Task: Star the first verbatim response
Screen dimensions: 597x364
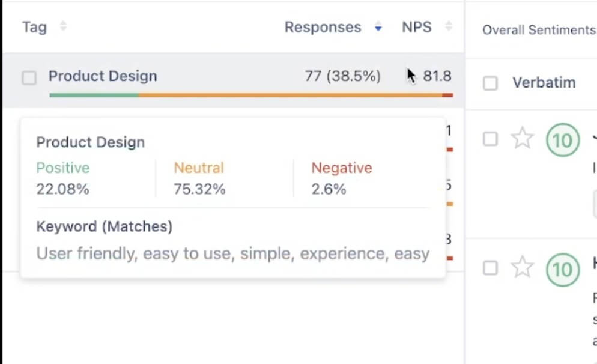Action: (523, 139)
